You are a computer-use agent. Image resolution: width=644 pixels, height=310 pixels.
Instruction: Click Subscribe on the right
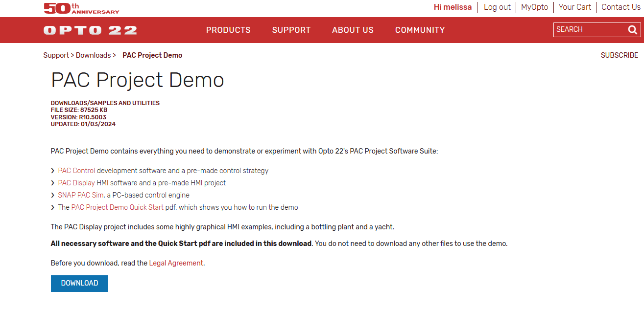click(x=620, y=55)
